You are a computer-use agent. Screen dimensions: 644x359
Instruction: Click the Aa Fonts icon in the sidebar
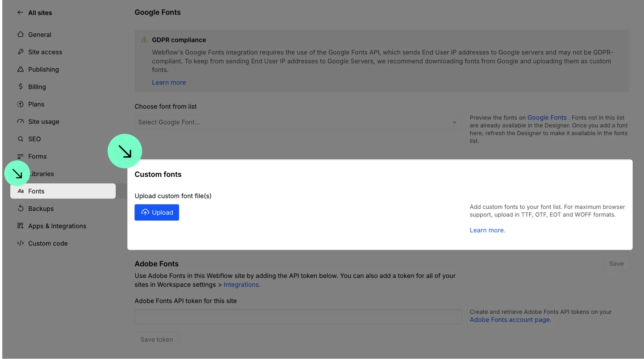click(x=20, y=191)
